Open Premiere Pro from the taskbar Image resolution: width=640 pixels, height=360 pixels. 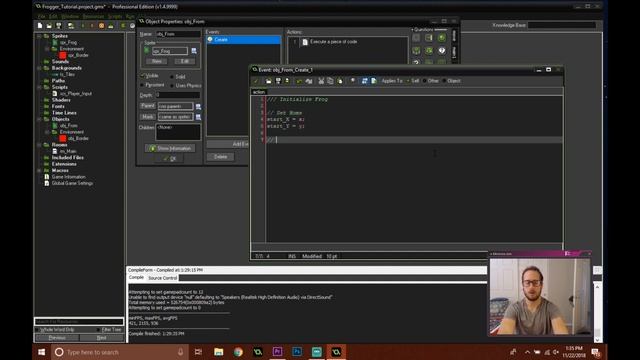(x=277, y=352)
